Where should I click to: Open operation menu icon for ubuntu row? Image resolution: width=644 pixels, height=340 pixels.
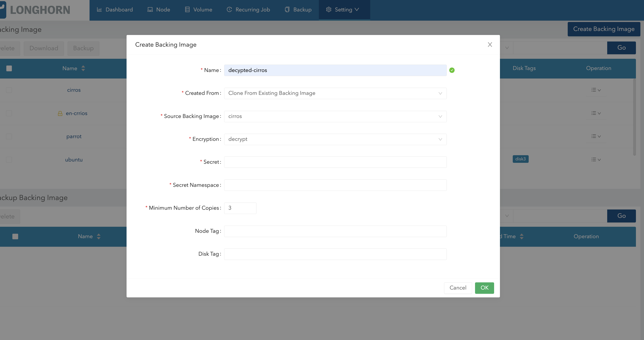click(596, 160)
